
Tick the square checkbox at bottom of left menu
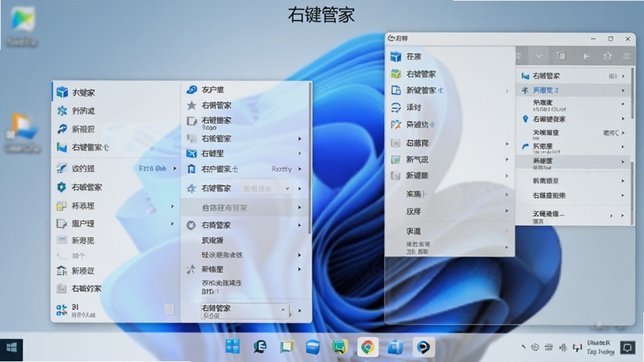tap(169, 310)
